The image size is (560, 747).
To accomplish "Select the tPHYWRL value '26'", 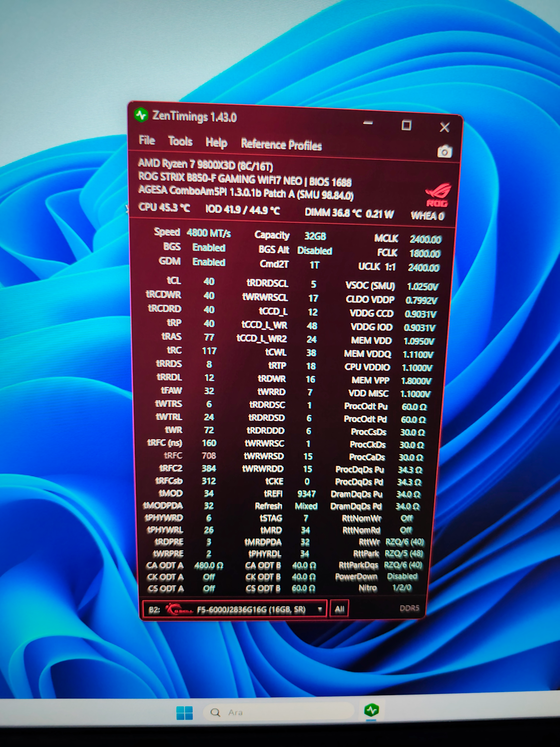I will tap(209, 530).
